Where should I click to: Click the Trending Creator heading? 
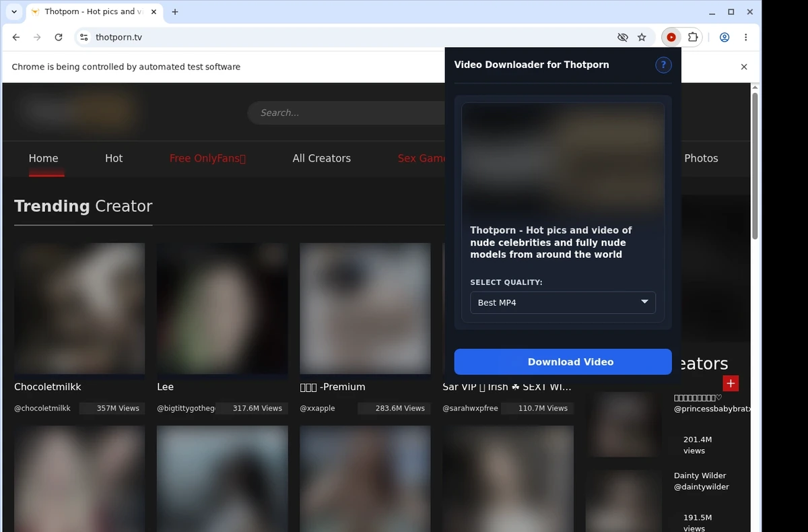pos(83,206)
